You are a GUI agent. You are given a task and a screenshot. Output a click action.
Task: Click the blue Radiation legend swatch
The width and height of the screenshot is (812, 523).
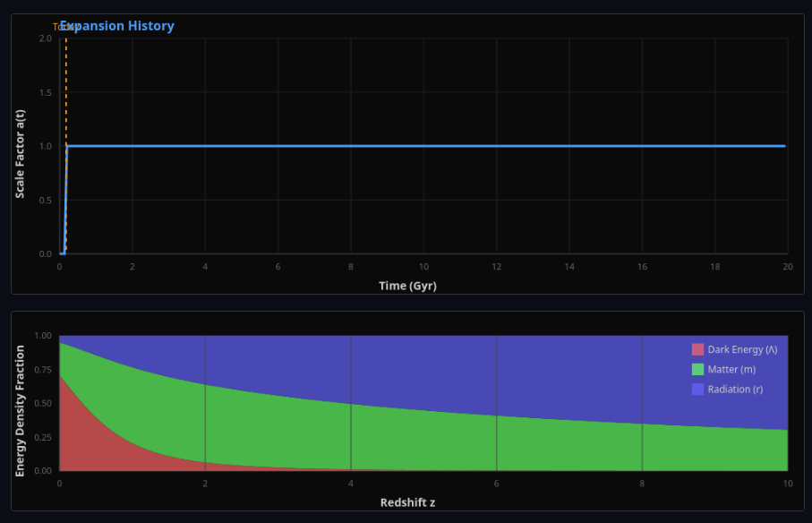point(697,389)
